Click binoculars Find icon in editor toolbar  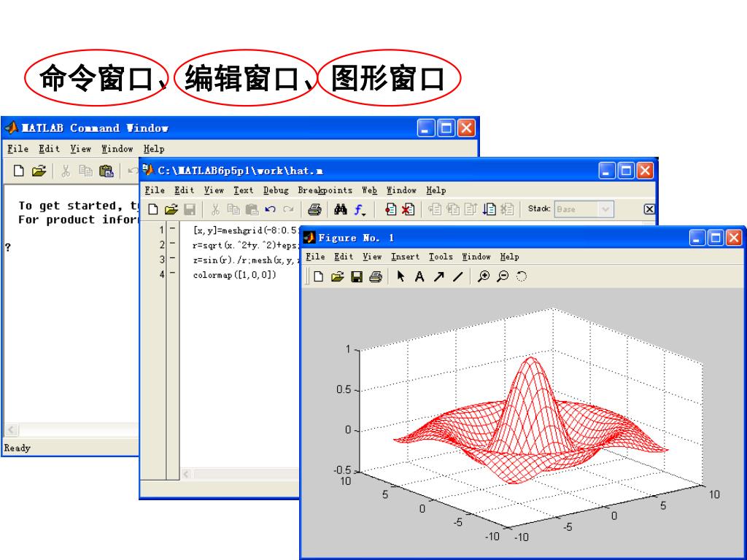click(340, 209)
